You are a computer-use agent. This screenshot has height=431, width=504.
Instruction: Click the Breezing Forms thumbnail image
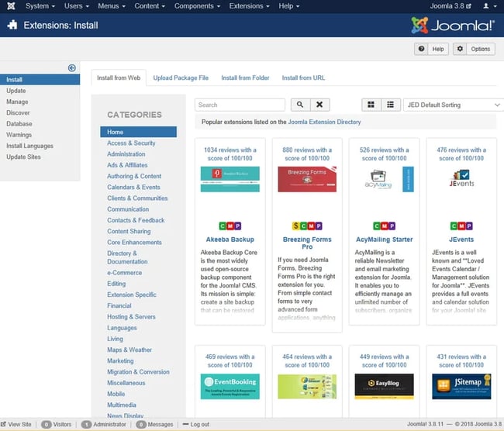(x=307, y=179)
